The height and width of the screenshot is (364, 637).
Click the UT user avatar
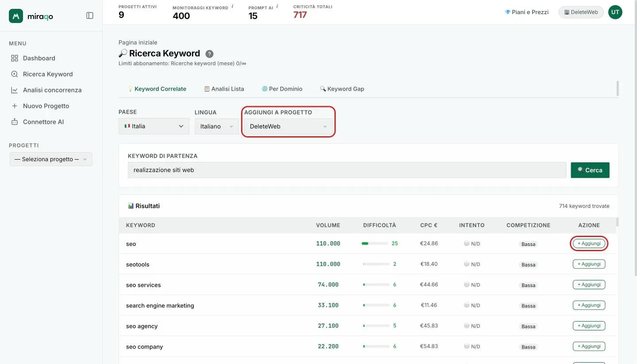click(x=615, y=12)
